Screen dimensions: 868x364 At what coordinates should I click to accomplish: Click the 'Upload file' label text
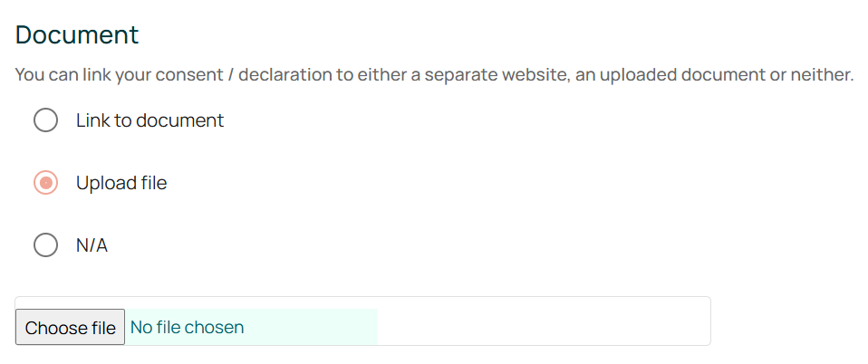point(121,183)
